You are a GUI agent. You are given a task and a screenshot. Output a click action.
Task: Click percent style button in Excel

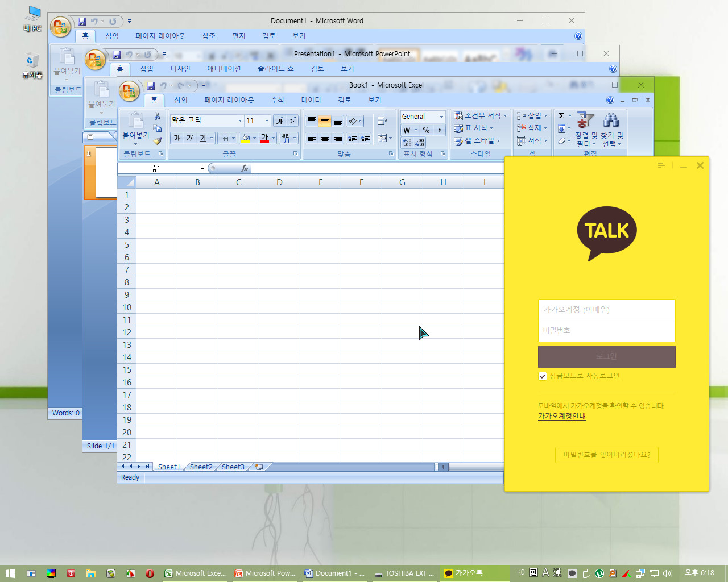[426, 130]
